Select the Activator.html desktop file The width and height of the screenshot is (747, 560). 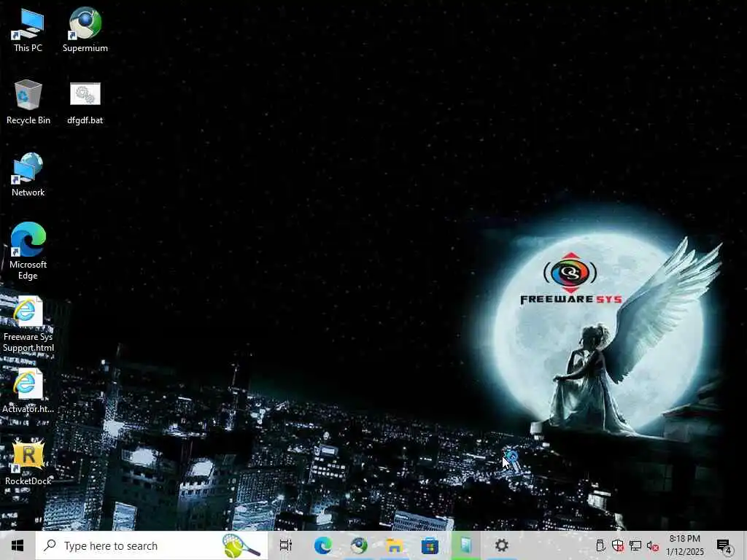tap(28, 391)
